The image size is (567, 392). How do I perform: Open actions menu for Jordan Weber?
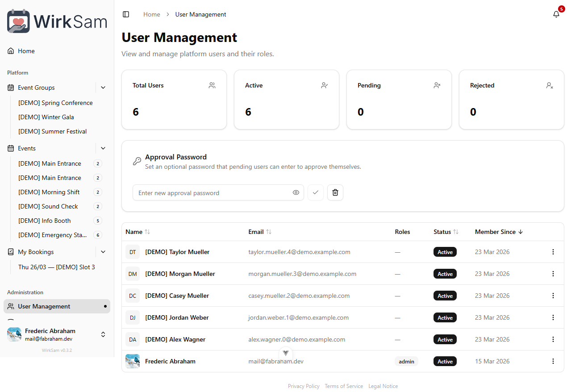tap(553, 317)
